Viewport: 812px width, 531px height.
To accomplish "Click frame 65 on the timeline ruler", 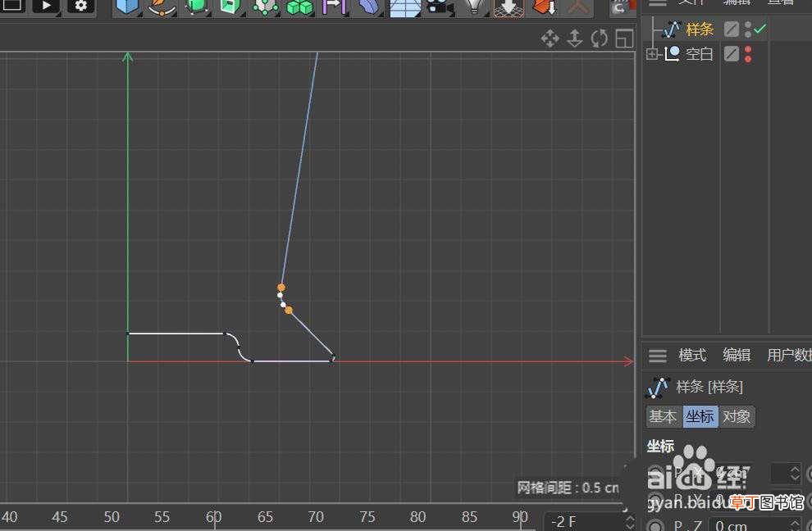I will coord(265,516).
